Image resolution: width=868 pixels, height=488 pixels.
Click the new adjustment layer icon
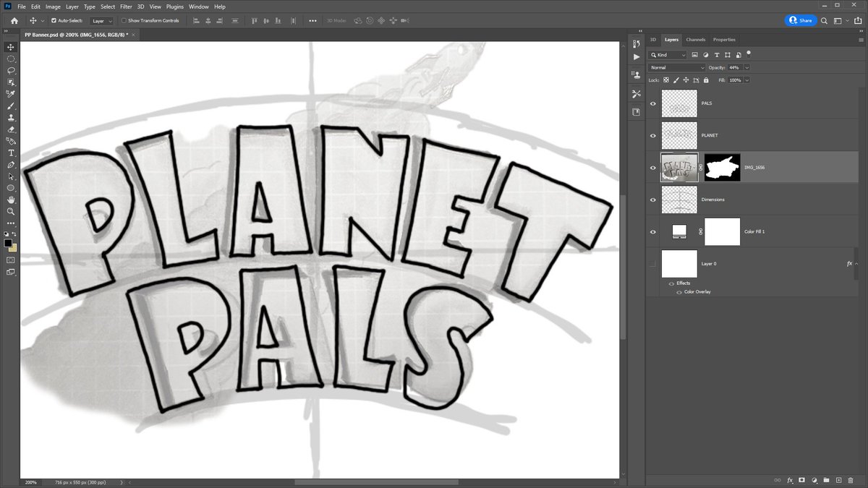tap(814, 480)
